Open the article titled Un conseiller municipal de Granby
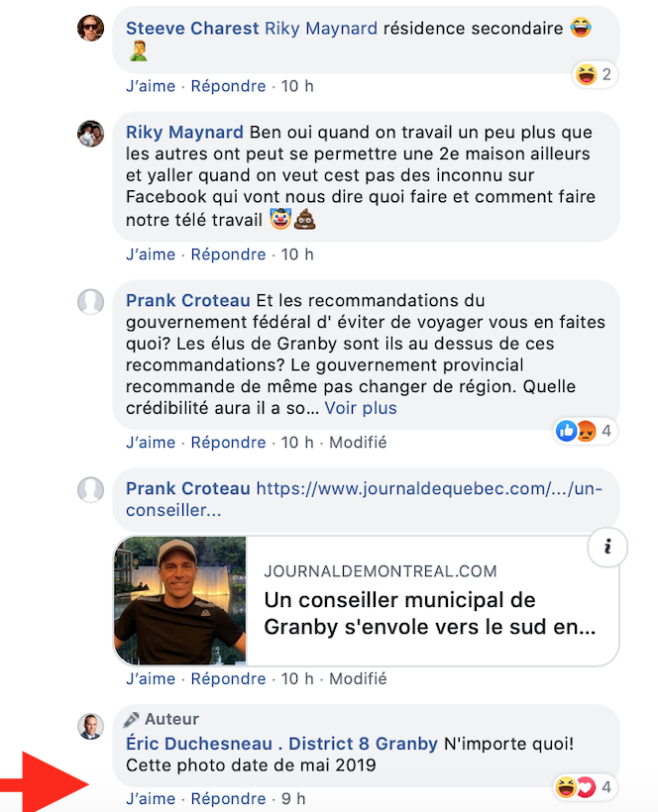This screenshot has width=658, height=812. click(430, 613)
